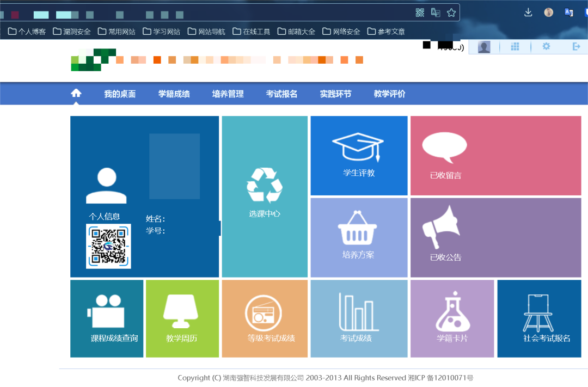The image size is (588, 387).
Task: Click the download icon in the browser toolbar
Action: coord(528,11)
